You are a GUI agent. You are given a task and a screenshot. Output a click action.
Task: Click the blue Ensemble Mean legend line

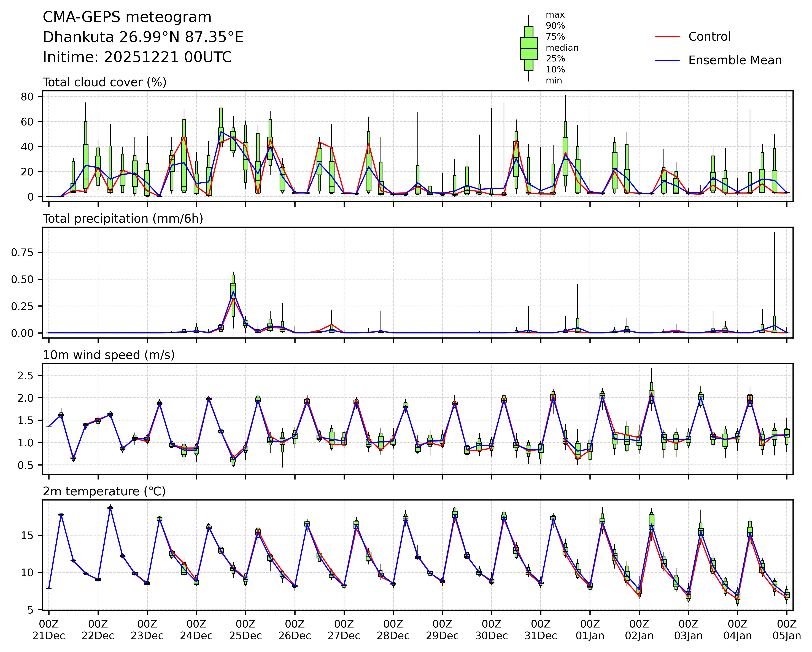tap(667, 60)
